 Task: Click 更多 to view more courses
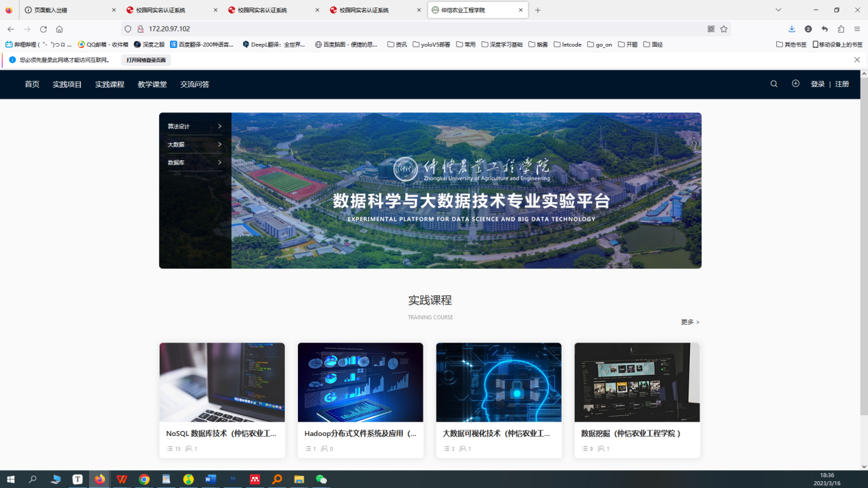689,322
